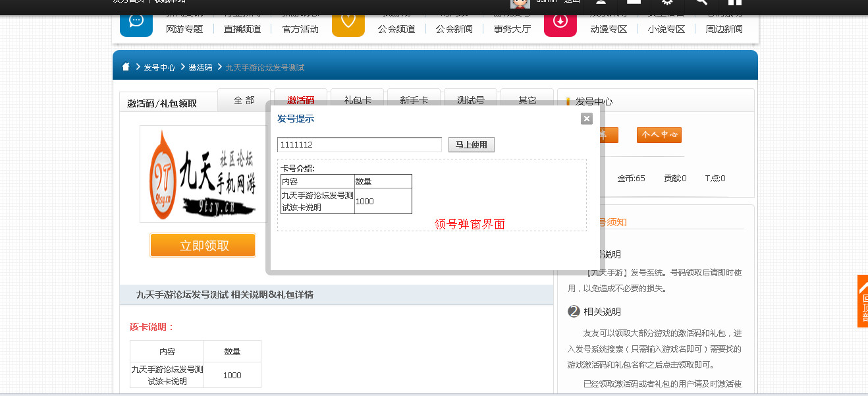Viewport: 868px width, 396px height.
Task: Click the orange 立即领取 button
Action: tap(203, 245)
